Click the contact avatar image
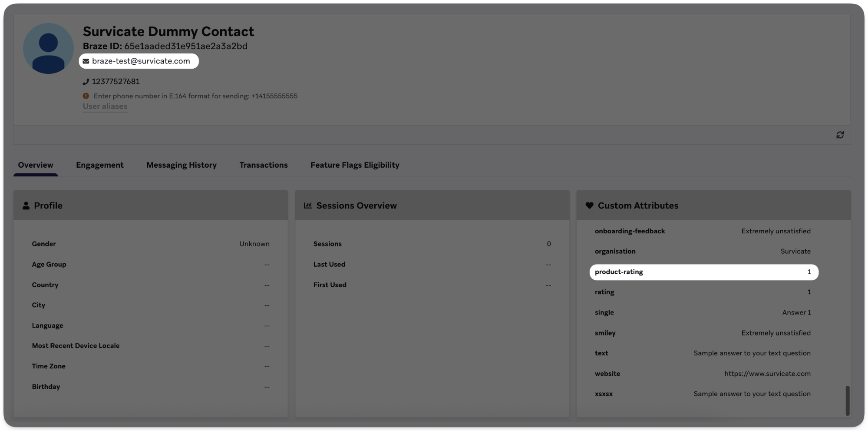 pos(48,48)
